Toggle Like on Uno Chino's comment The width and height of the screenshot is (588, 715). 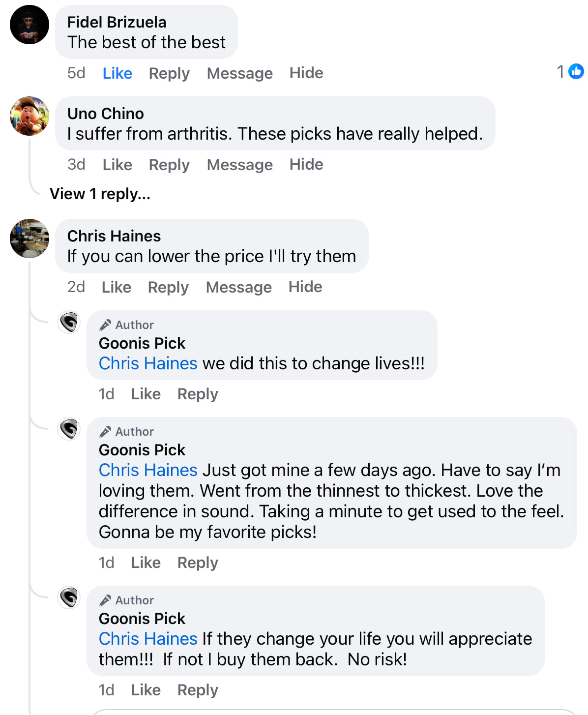click(117, 165)
